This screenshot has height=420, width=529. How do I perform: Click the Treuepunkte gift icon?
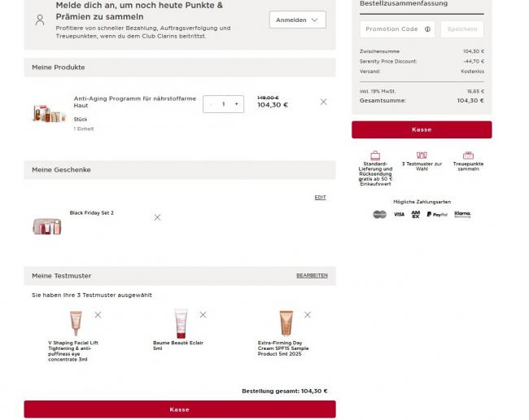[x=468, y=155]
